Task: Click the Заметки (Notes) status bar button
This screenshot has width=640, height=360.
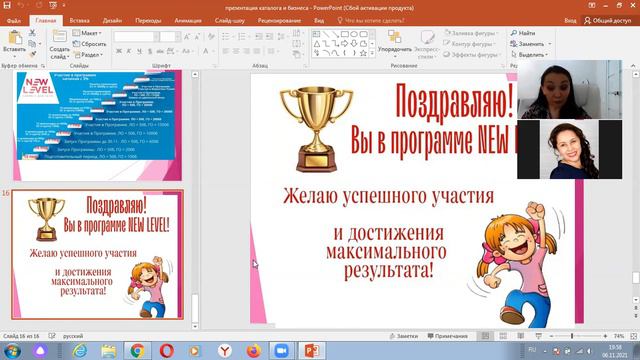Action: [x=404, y=336]
